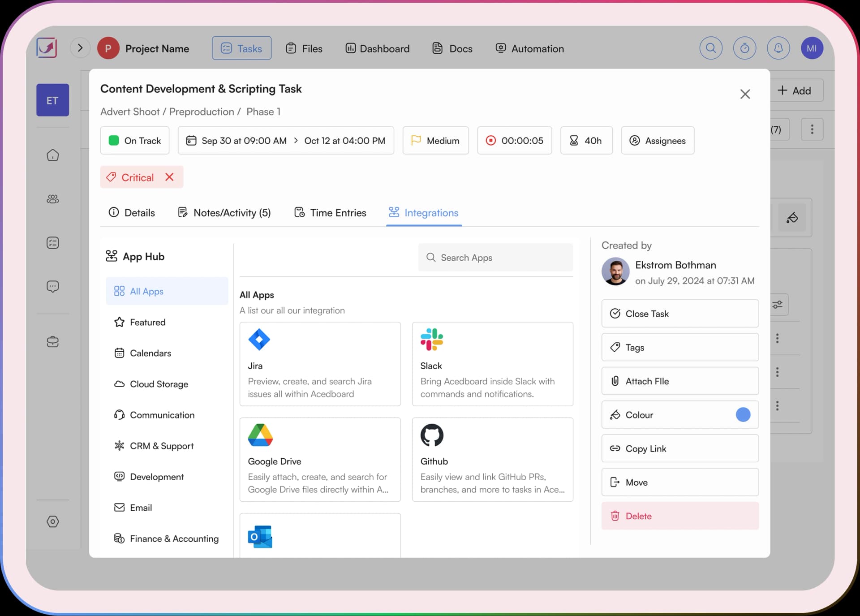Select the ET workspace tile
Viewport: 860px width, 616px height.
(53, 100)
